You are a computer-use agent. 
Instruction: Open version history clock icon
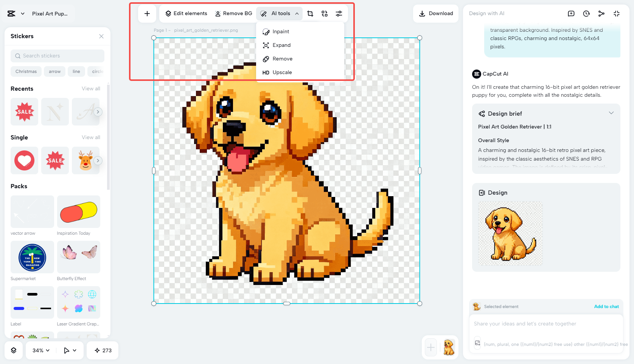click(x=586, y=13)
